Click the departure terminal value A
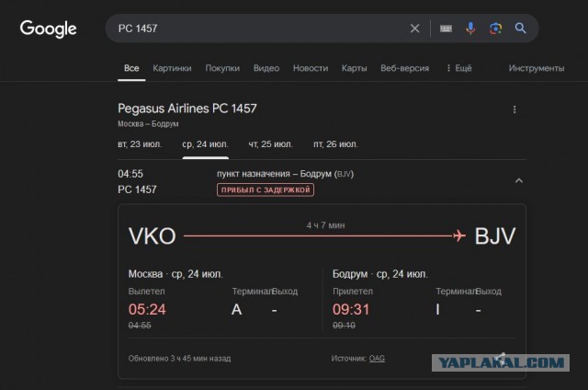 coord(237,310)
